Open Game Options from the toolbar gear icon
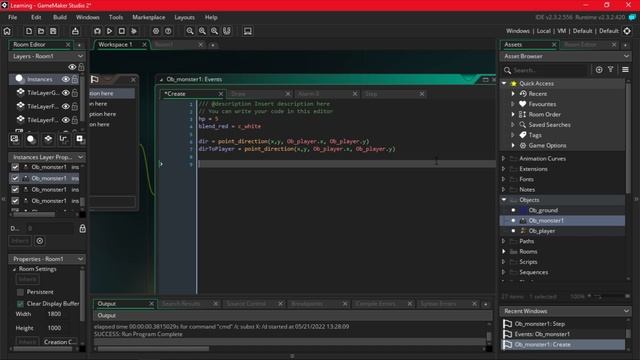Screen dimensions: 640x360 (x=156, y=31)
